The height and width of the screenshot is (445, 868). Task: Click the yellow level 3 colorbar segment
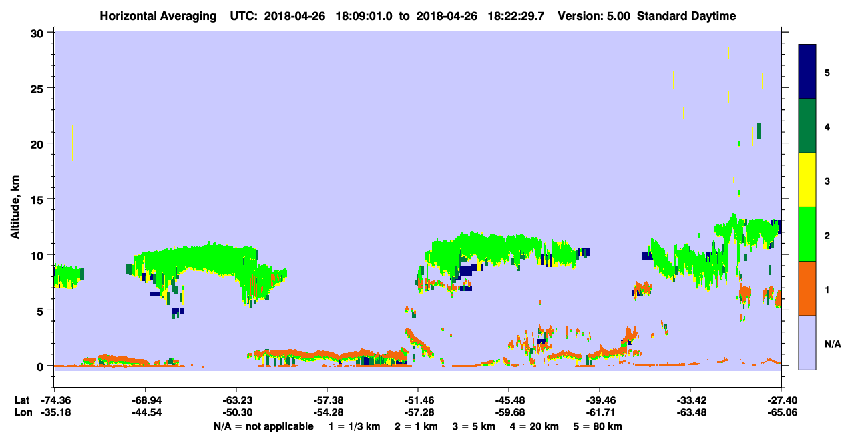pyautogui.click(x=807, y=180)
